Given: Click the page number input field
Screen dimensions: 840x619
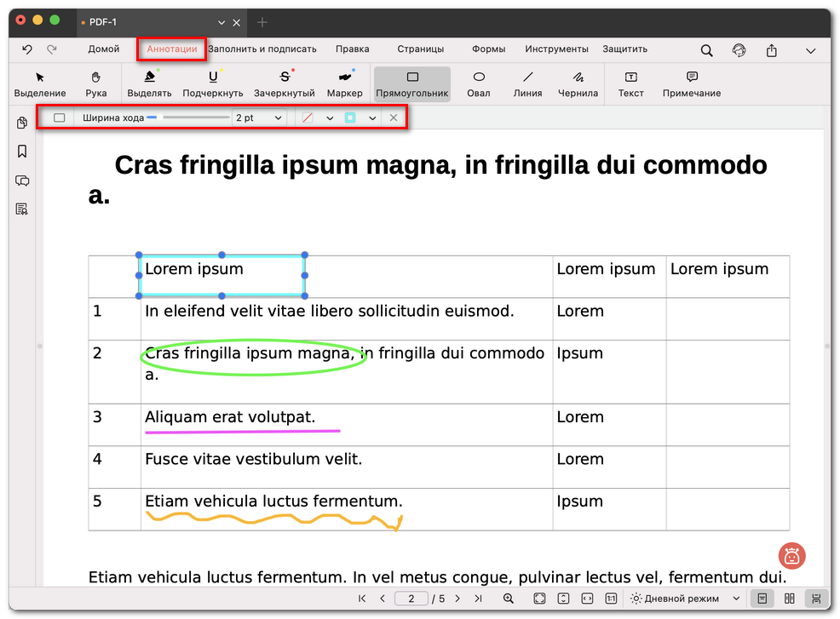Looking at the screenshot, I should click(x=411, y=599).
